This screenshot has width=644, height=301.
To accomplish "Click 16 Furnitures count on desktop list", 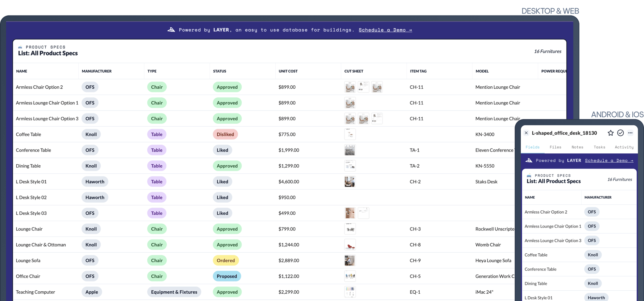I will coord(547,51).
